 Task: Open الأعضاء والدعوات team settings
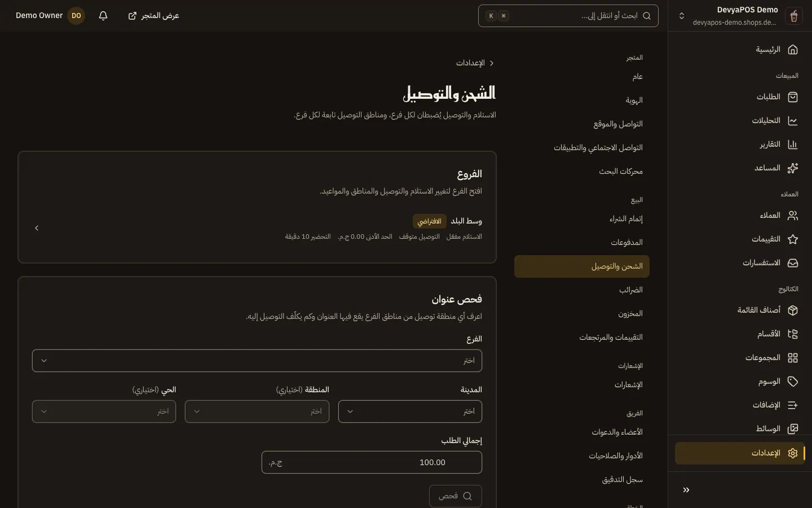[x=582, y=432]
